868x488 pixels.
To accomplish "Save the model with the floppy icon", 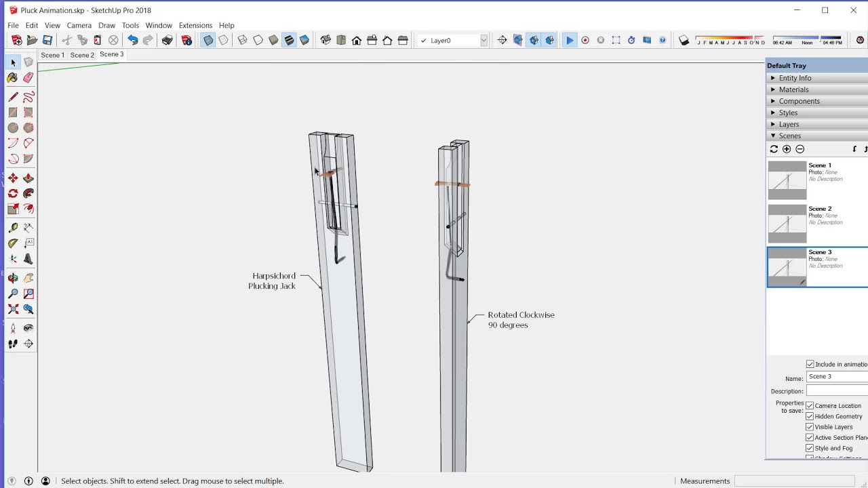I will pos(47,41).
